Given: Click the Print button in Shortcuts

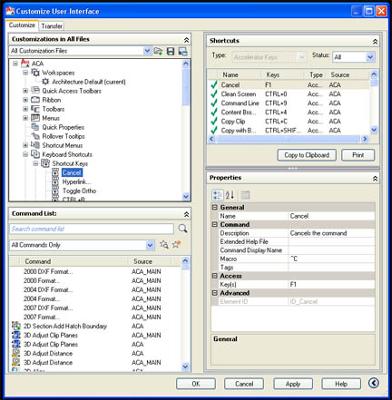Looking at the screenshot, I should coord(358,155).
